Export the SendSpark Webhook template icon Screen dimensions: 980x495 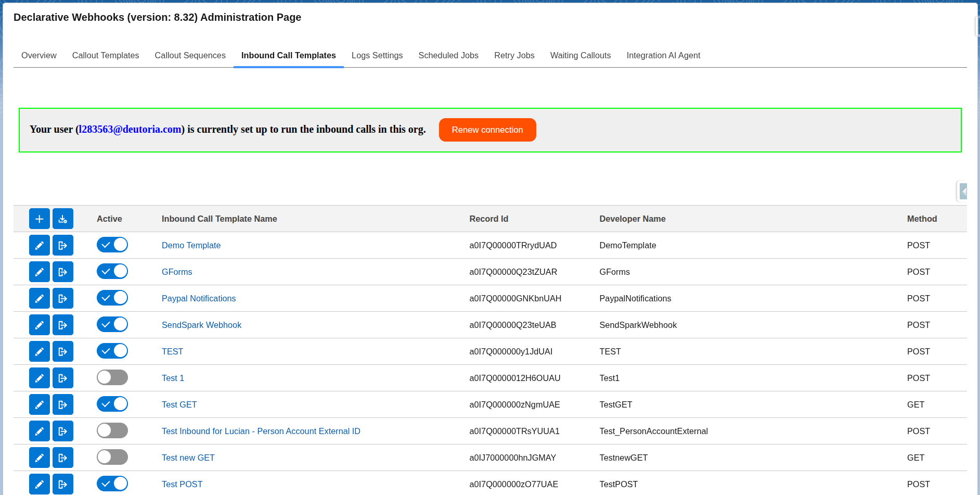(x=63, y=325)
